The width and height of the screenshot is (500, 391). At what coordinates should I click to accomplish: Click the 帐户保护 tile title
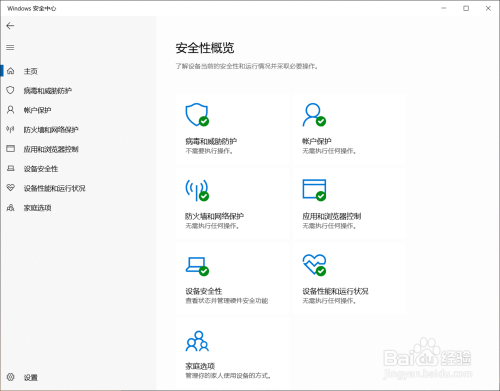pyautogui.click(x=317, y=141)
